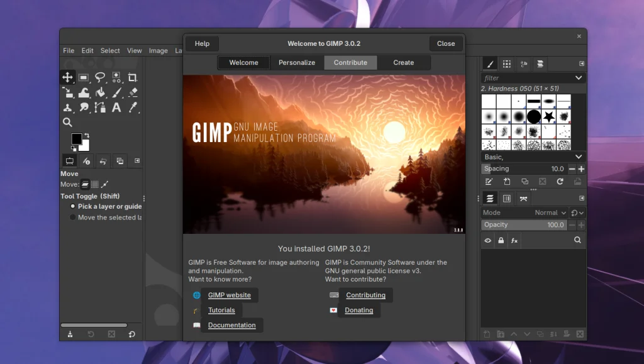Switch to the Personalize tab
Viewport: 644px width, 364px height.
pyautogui.click(x=296, y=62)
